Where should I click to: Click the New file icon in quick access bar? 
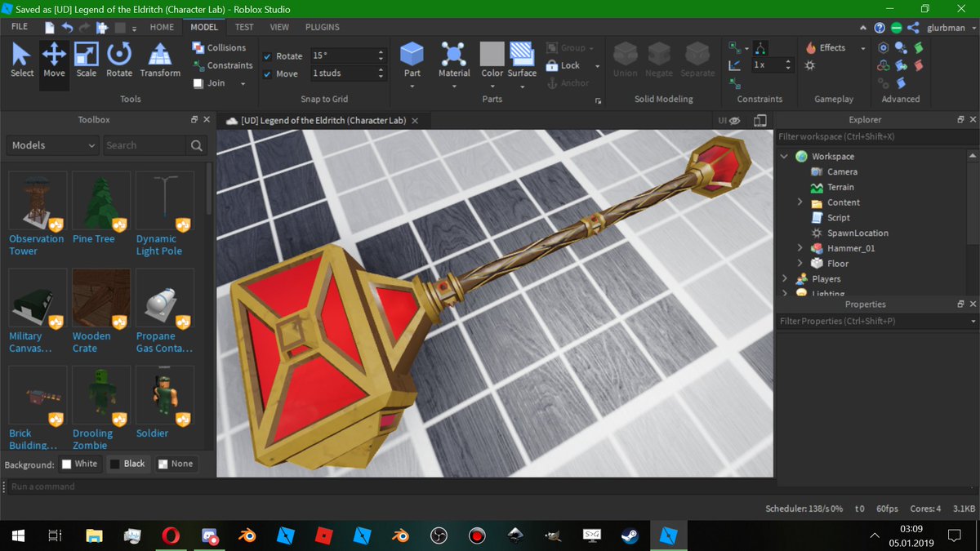coord(51,27)
